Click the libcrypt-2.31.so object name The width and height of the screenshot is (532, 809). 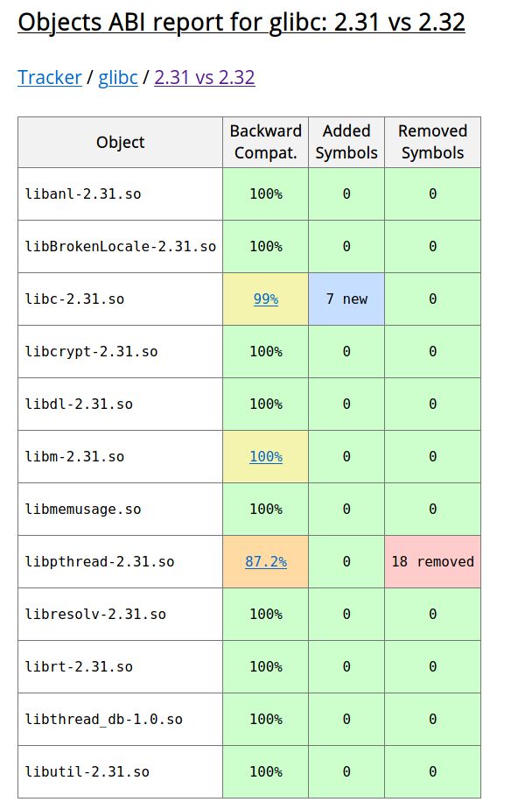coord(92,351)
